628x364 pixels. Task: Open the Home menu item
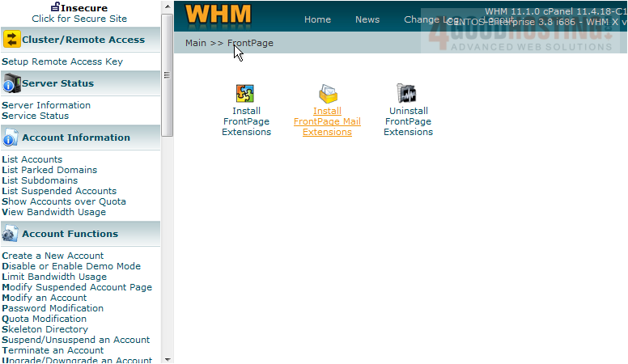pyautogui.click(x=317, y=19)
